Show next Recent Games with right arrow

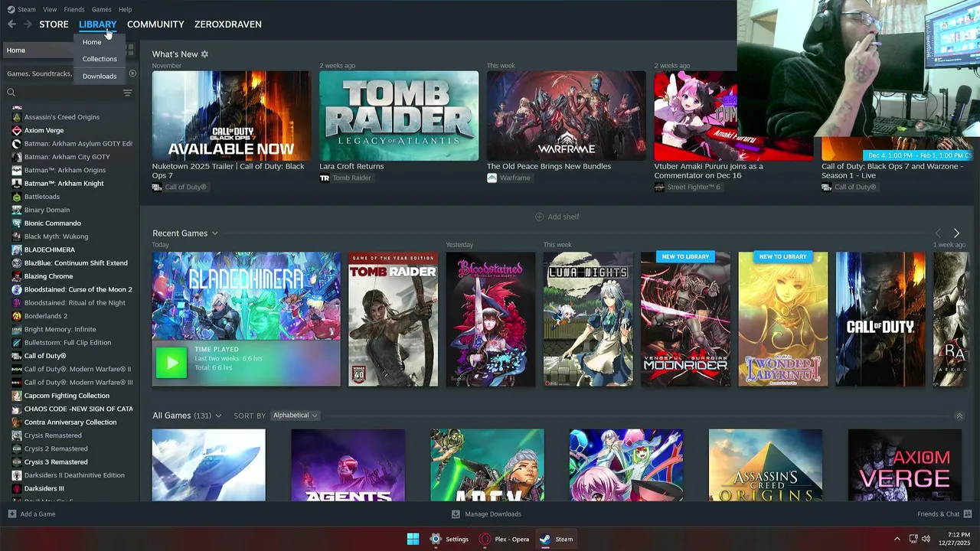(956, 233)
